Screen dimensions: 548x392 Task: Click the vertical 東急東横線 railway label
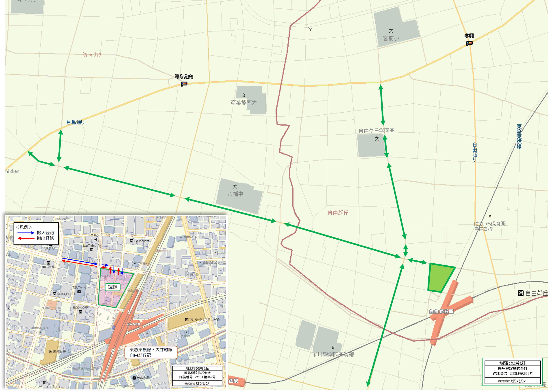point(519,136)
